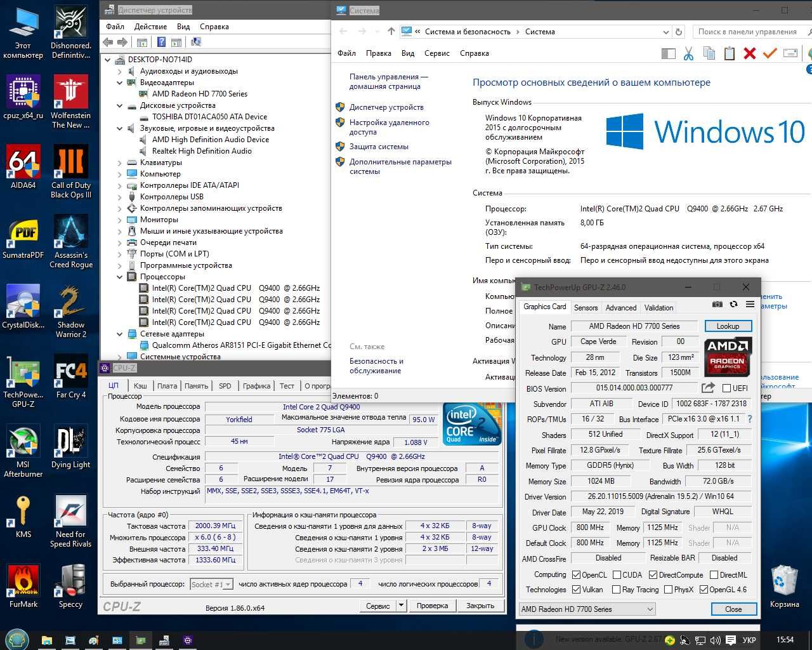
Task: Open the Сервис menu in System window
Action: [x=436, y=53]
